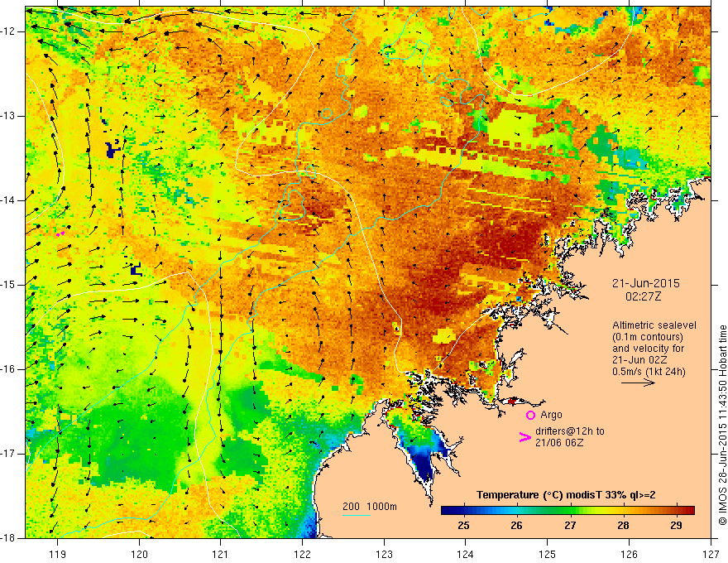Click the 'and velocity for' caption line
728x563 pixels.
pyautogui.click(x=648, y=349)
